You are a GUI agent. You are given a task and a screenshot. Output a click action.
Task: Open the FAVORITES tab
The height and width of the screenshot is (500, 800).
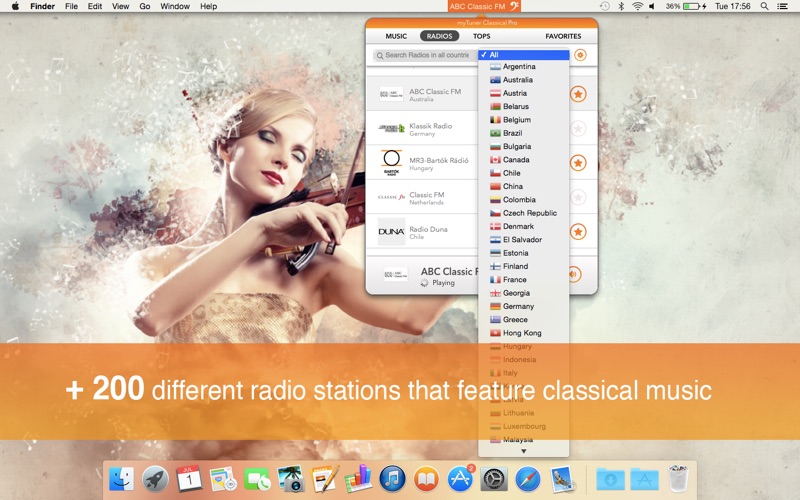563,36
